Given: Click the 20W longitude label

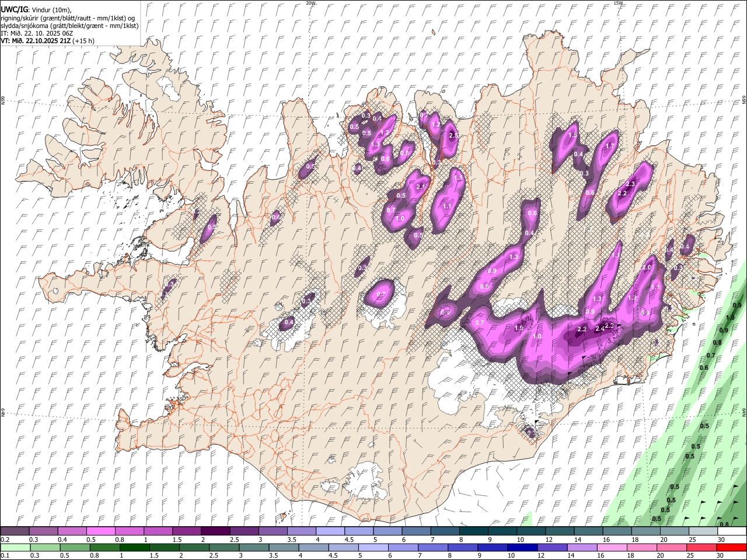Looking at the screenshot, I should pyautogui.click(x=310, y=3).
